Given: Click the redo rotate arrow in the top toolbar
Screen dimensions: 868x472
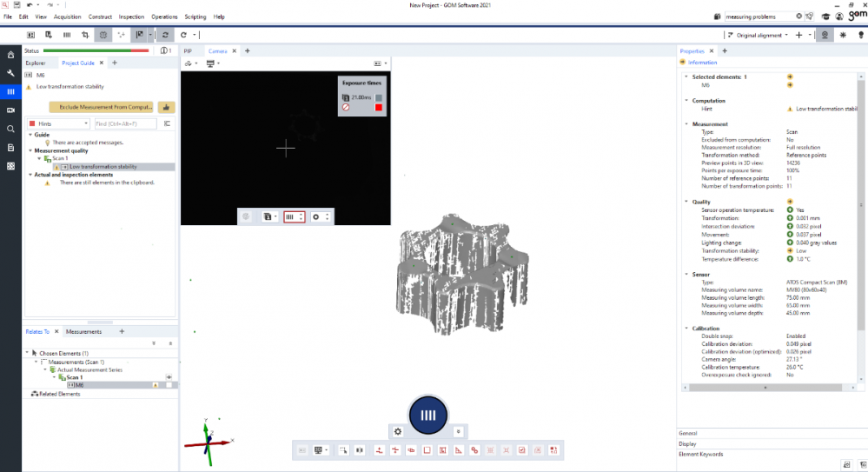Looking at the screenshot, I should pyautogui.click(x=183, y=35).
